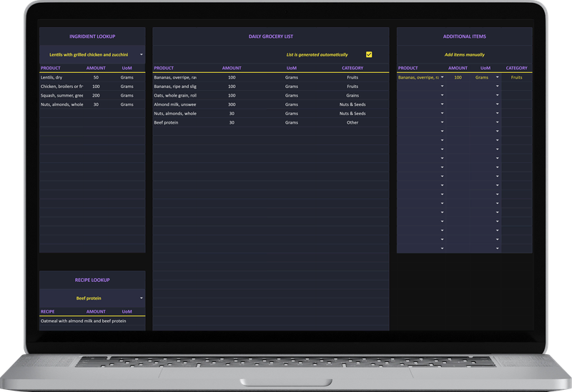Open the second row UoM dropdown in Additional Items

(497, 86)
